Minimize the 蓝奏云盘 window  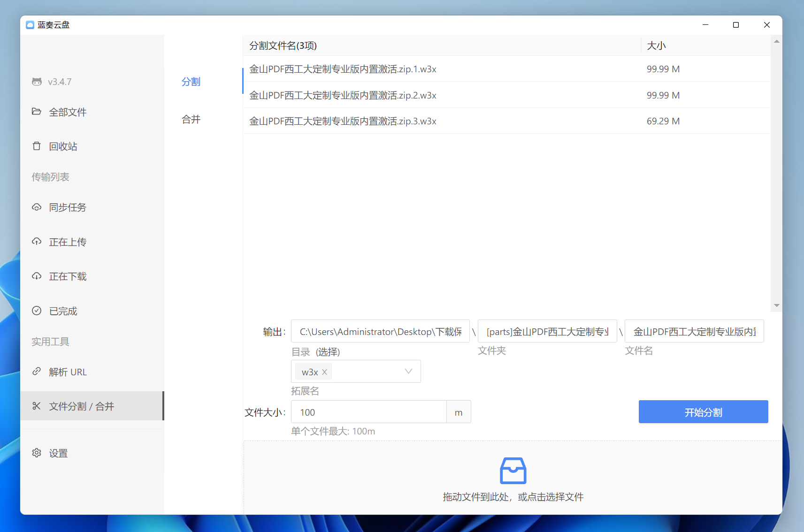tap(705, 25)
